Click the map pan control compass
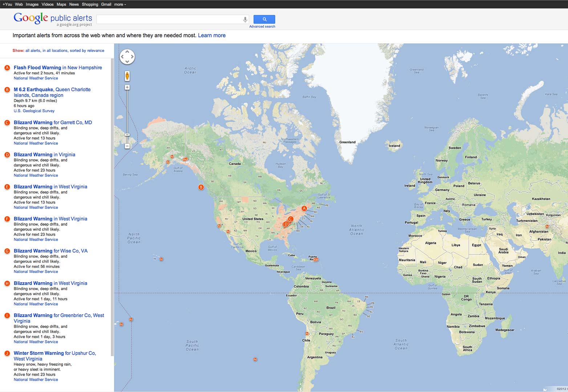Viewport: 568px width, 392px height. (x=127, y=57)
